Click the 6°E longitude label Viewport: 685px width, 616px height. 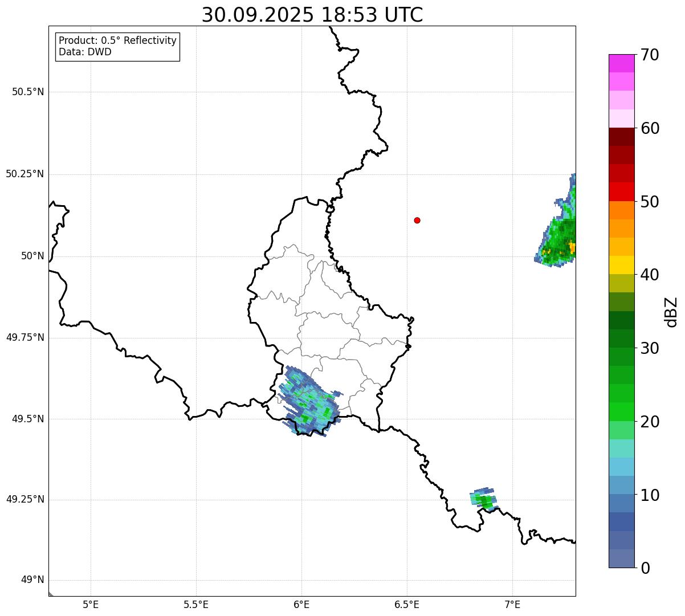301,605
